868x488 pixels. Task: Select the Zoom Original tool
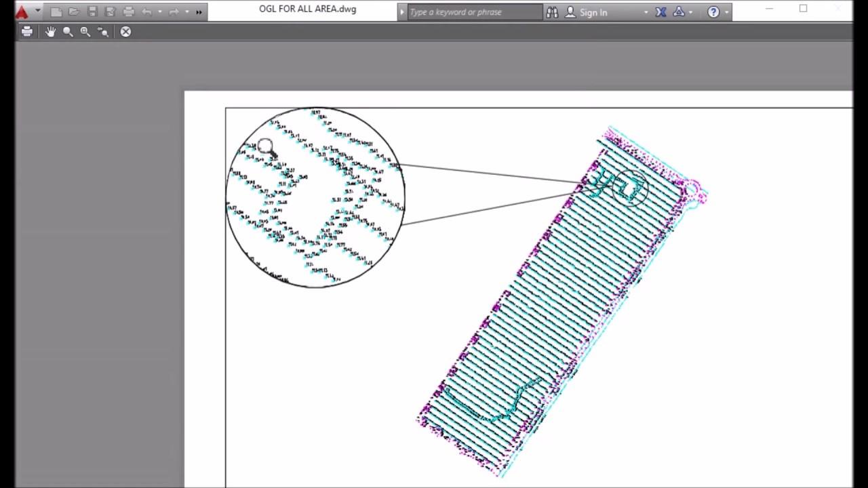click(103, 31)
